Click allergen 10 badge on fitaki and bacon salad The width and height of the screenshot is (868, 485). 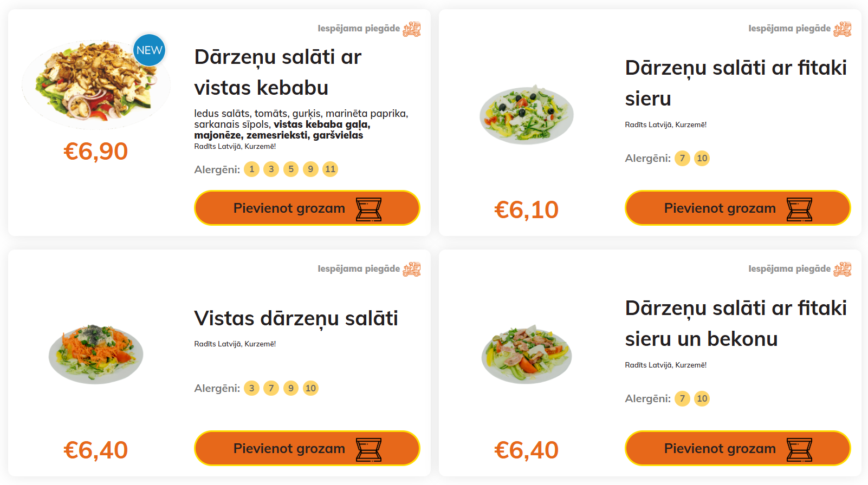click(702, 399)
